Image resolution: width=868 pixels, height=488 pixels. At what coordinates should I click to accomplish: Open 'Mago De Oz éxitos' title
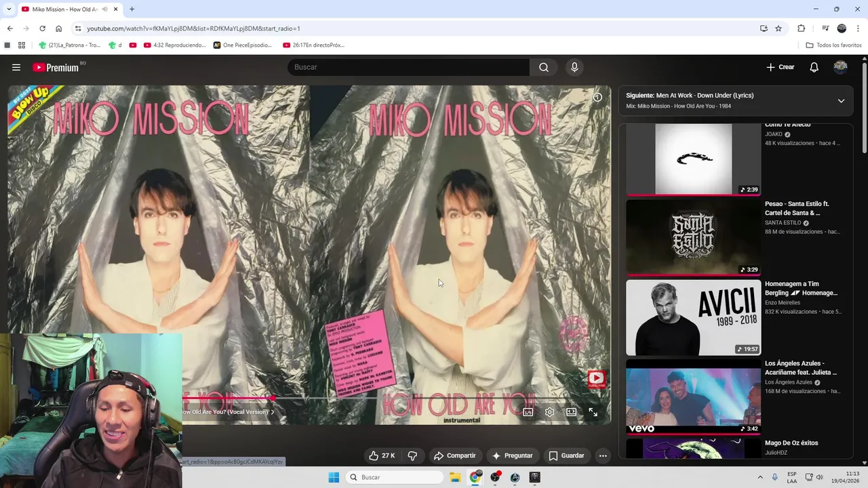click(791, 443)
